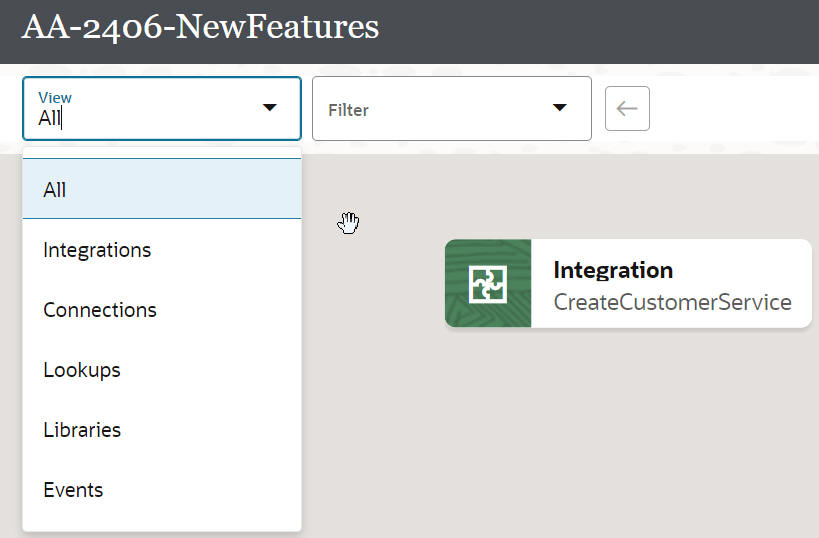Click the back arrow button
819x538 pixels.
(627, 108)
